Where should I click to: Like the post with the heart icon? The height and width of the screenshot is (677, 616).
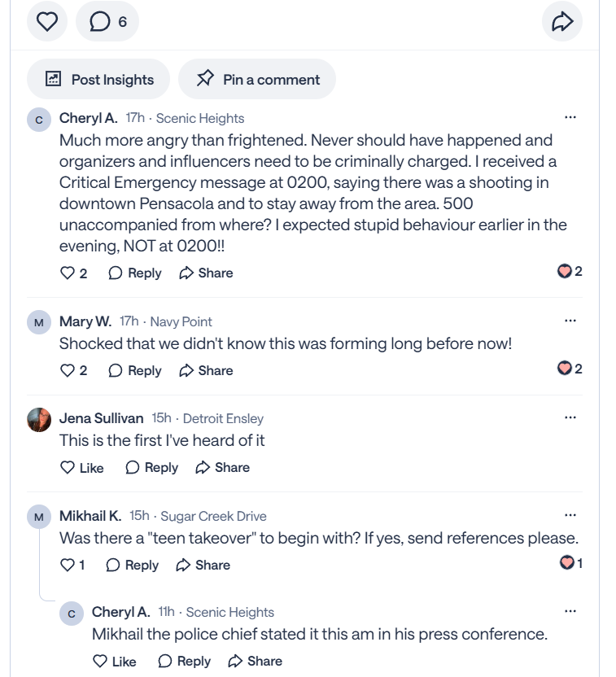pos(47,21)
